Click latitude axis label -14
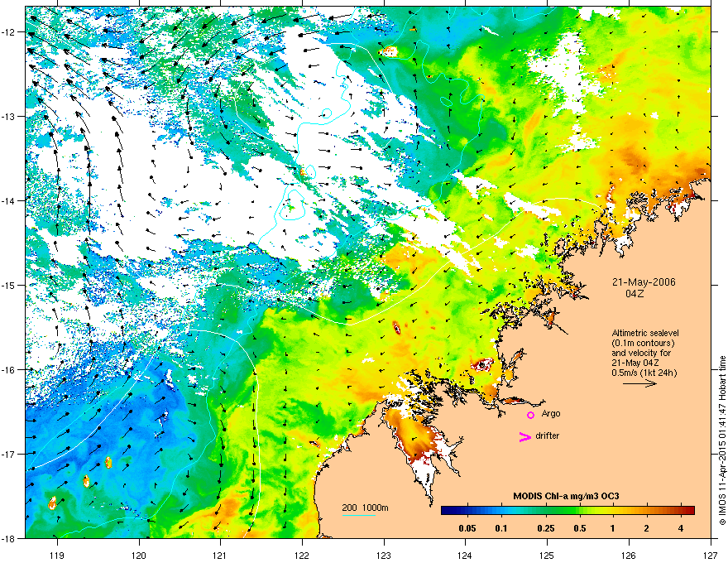The height and width of the screenshot is (563, 728). [9, 200]
